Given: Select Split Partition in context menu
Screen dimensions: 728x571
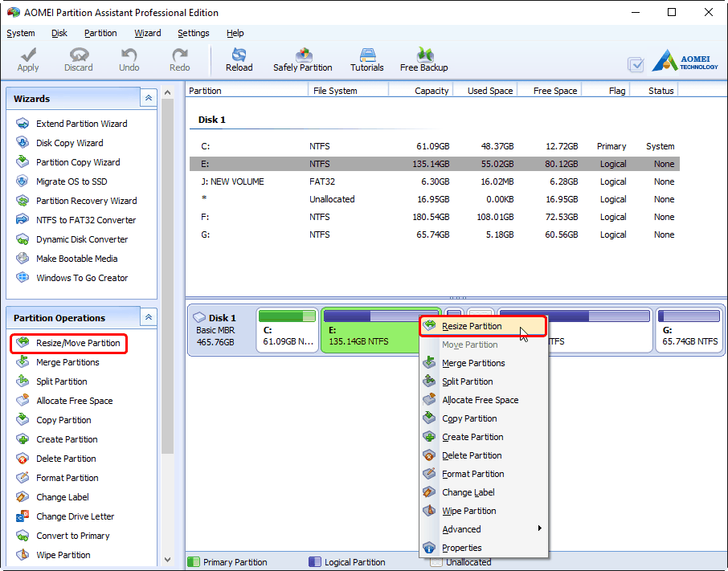Looking at the screenshot, I should click(x=483, y=381).
